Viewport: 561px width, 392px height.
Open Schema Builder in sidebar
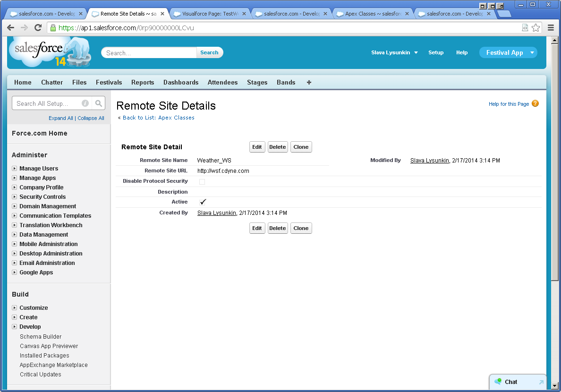click(x=41, y=337)
